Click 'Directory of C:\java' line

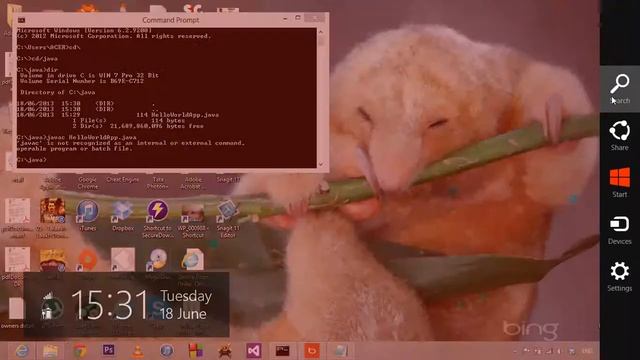coord(58,92)
